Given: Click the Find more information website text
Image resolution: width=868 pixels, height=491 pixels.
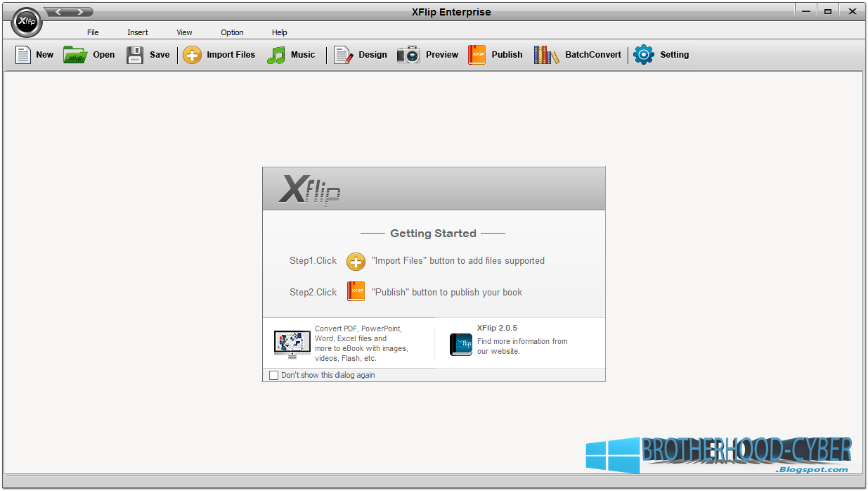Looking at the screenshot, I should [x=522, y=346].
